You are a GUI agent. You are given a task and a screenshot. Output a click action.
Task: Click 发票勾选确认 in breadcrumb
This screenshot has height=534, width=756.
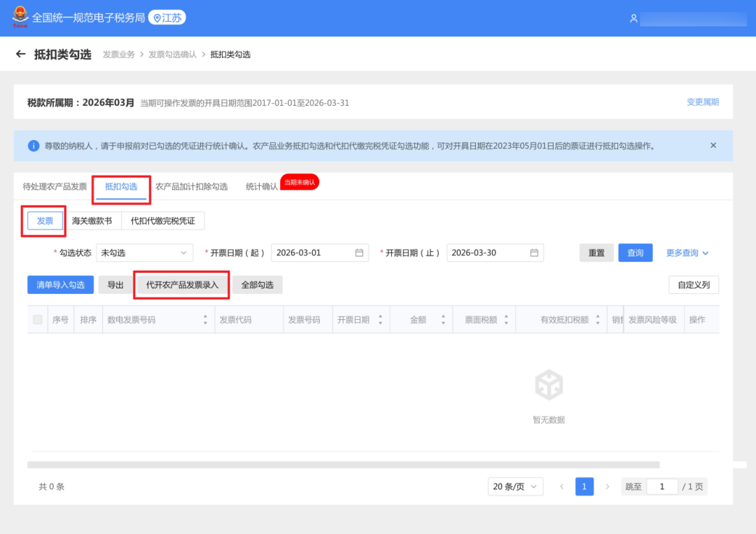pos(173,55)
